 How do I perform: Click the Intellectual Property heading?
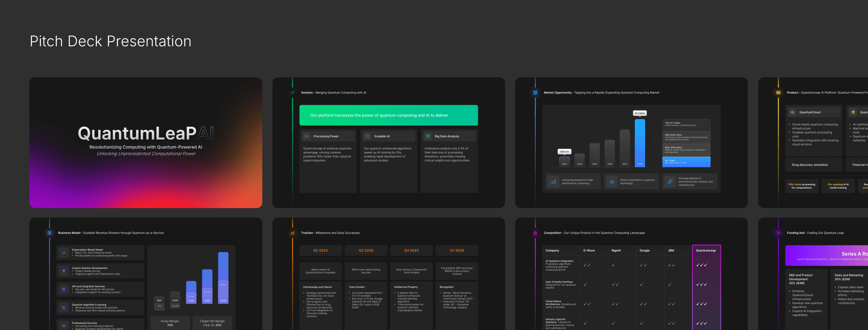coord(406,287)
